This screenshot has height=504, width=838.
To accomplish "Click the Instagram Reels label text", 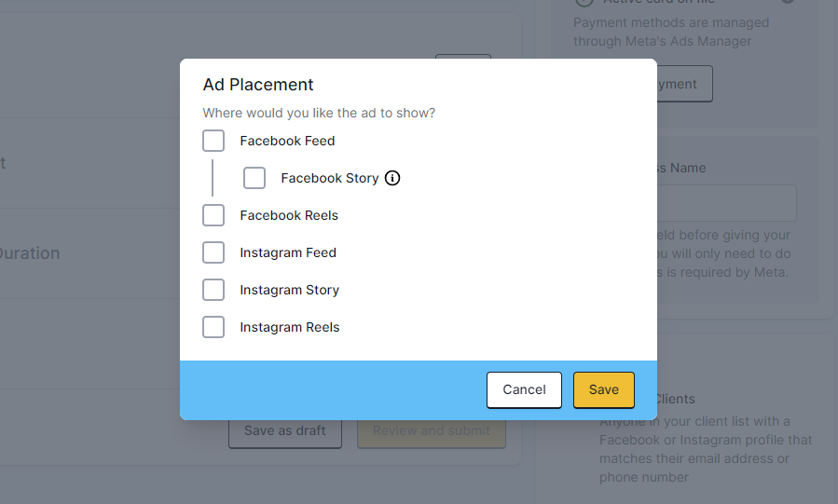I will [290, 327].
